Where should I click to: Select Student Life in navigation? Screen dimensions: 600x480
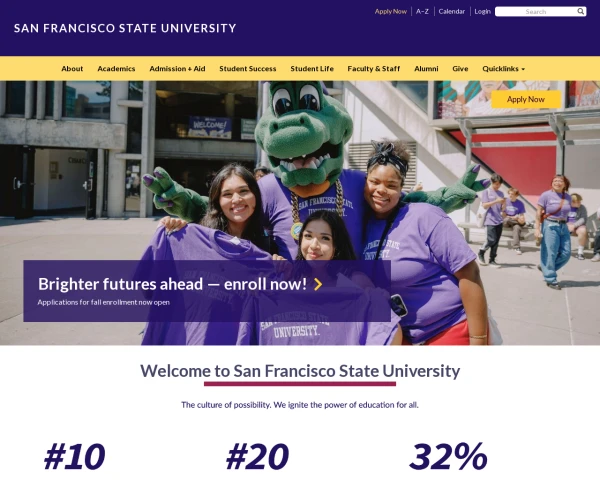point(312,69)
